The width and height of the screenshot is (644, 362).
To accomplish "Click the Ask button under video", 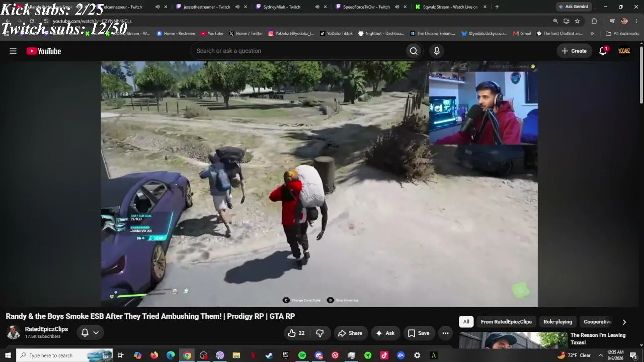I will click(385, 333).
